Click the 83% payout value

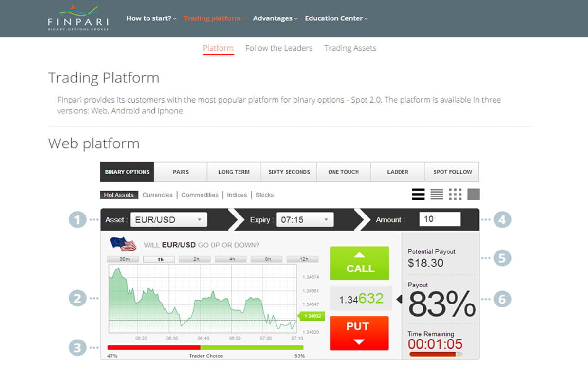[x=442, y=304]
